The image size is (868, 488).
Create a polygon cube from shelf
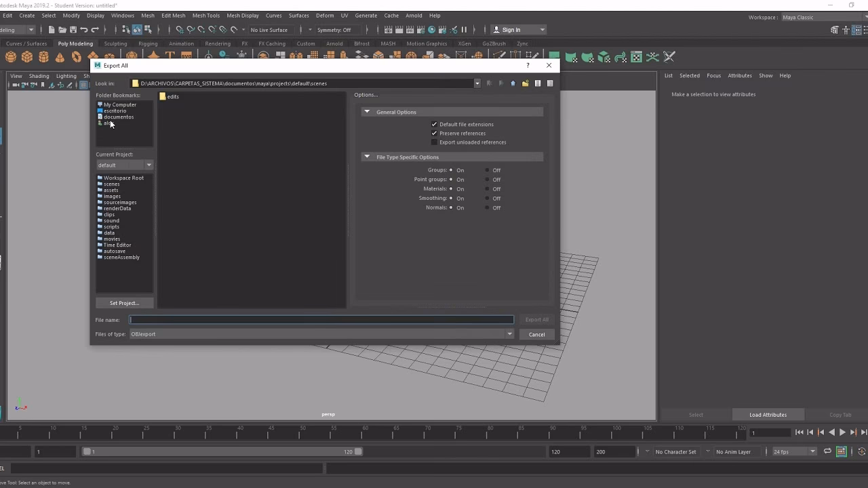[x=27, y=57]
